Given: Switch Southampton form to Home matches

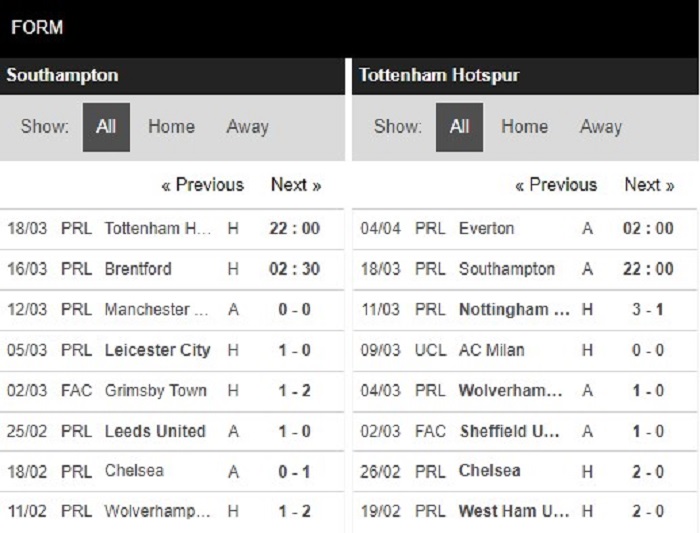Looking at the screenshot, I should pos(171,127).
